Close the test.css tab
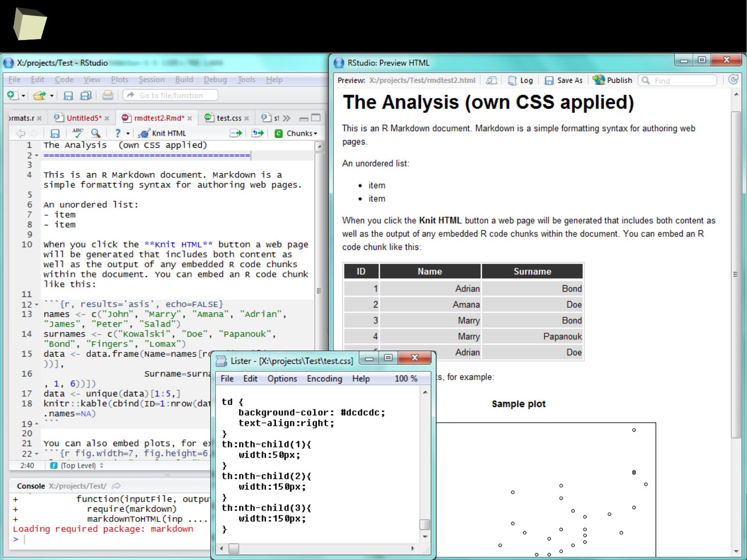747x560 pixels. coord(246,118)
